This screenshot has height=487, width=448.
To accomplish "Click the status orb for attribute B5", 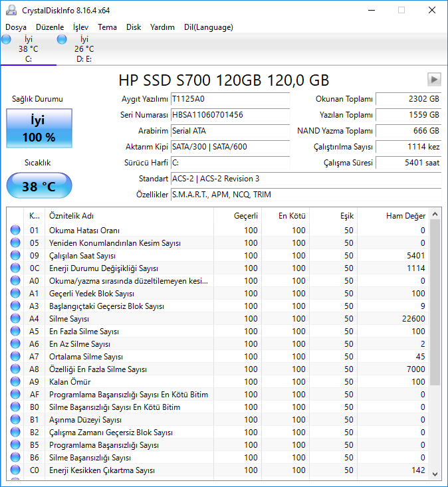I will 15,444.
